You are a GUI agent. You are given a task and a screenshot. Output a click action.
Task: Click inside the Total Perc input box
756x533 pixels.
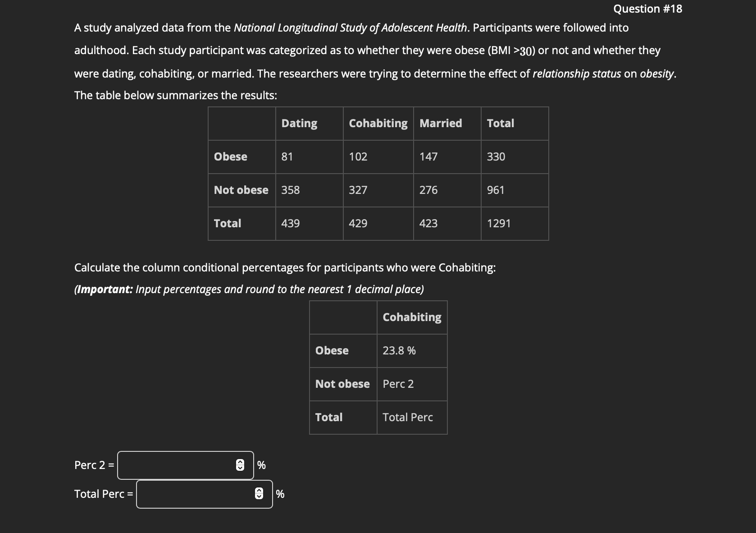pyautogui.click(x=194, y=494)
